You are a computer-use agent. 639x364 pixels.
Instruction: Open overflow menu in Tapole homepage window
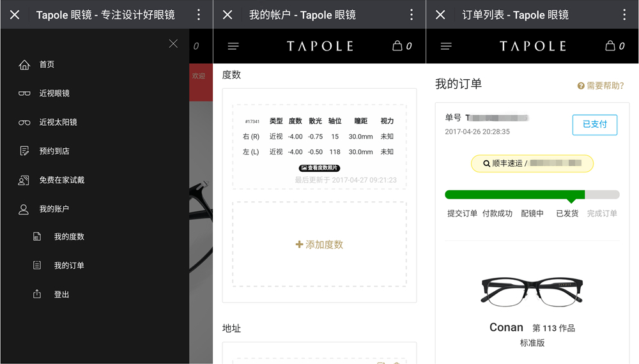tap(199, 15)
